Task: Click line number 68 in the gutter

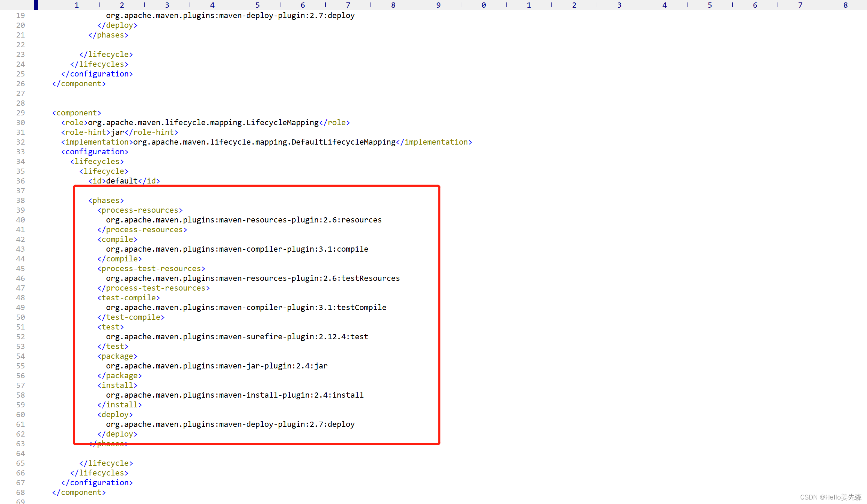Action: click(21, 493)
